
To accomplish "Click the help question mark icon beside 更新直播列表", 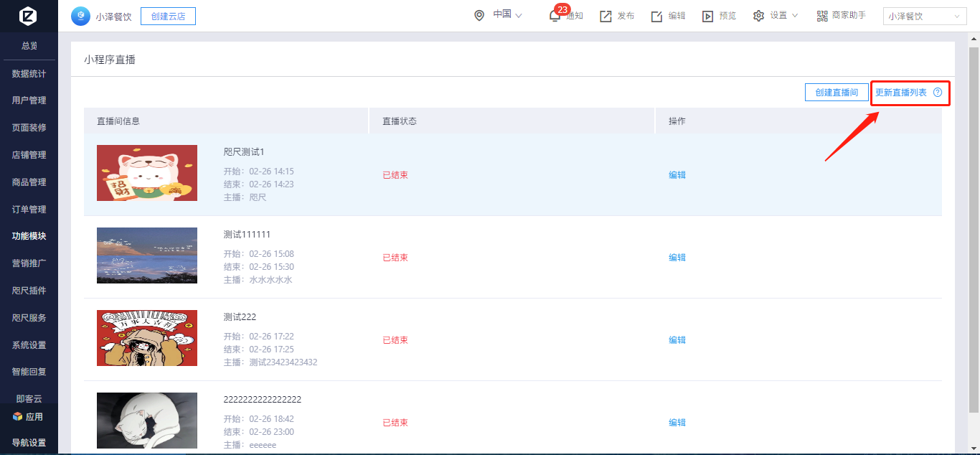I will point(937,93).
